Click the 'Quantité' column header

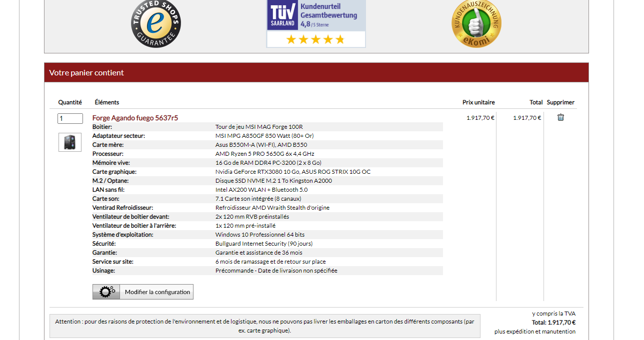[x=70, y=102]
